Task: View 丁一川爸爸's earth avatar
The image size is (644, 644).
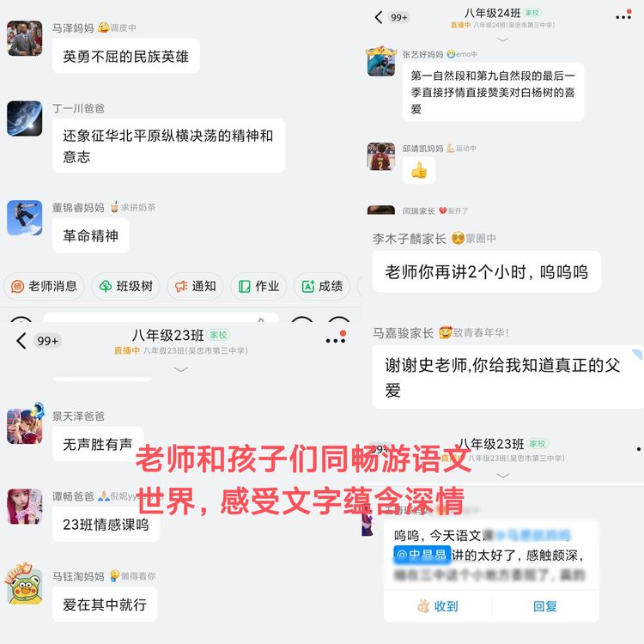Action: point(25,118)
